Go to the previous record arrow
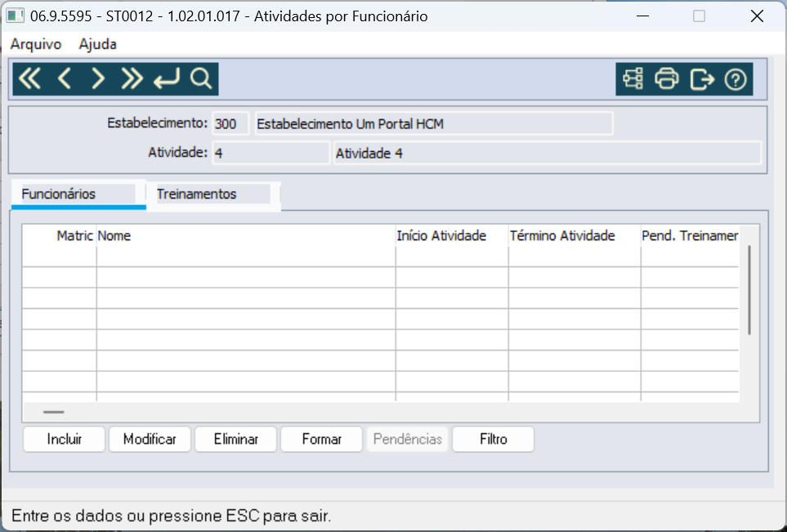This screenshot has height=532, width=787. pos(64,78)
